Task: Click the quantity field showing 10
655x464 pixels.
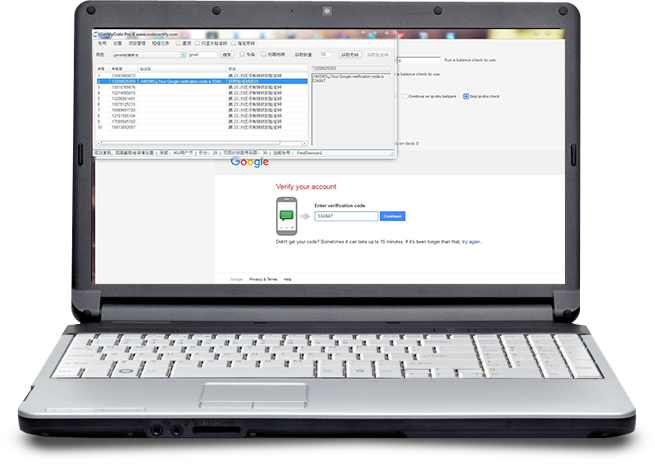Action: (x=326, y=55)
